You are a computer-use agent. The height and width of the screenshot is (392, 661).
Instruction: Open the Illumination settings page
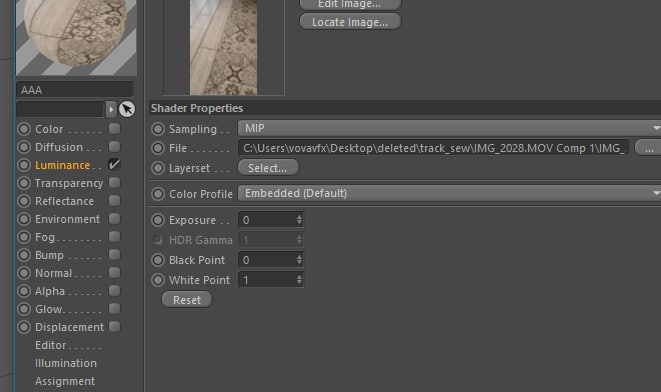[x=66, y=363]
